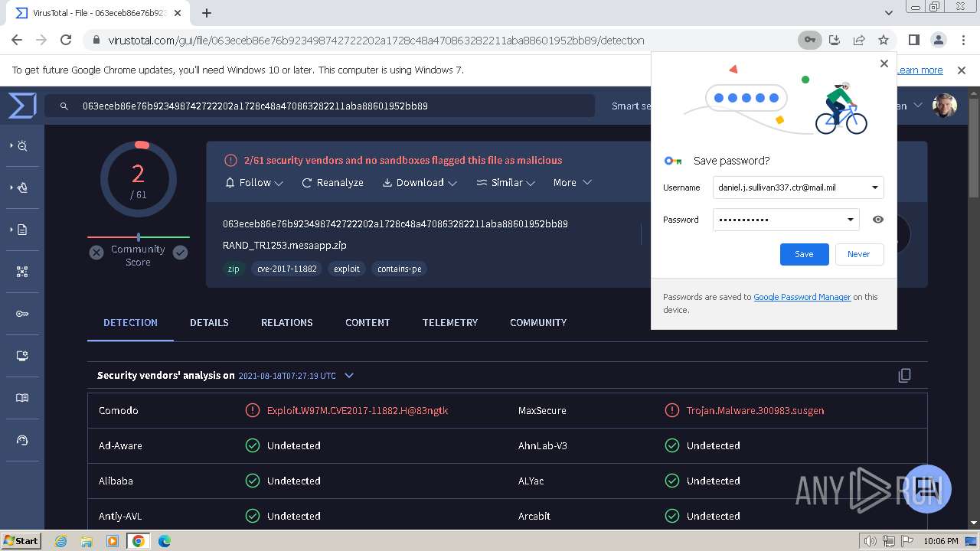Click the share page icon
The height and width of the screenshot is (551, 980).
click(859, 40)
